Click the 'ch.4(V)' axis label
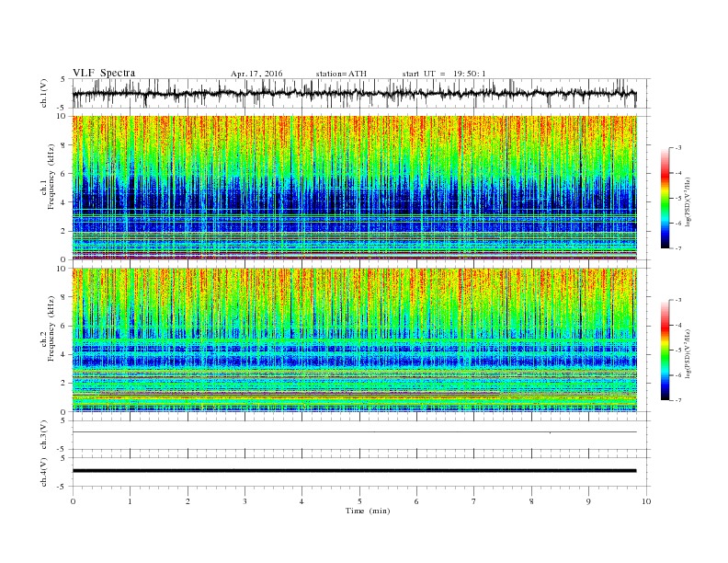The height and width of the screenshot is (563, 728). pos(44,472)
